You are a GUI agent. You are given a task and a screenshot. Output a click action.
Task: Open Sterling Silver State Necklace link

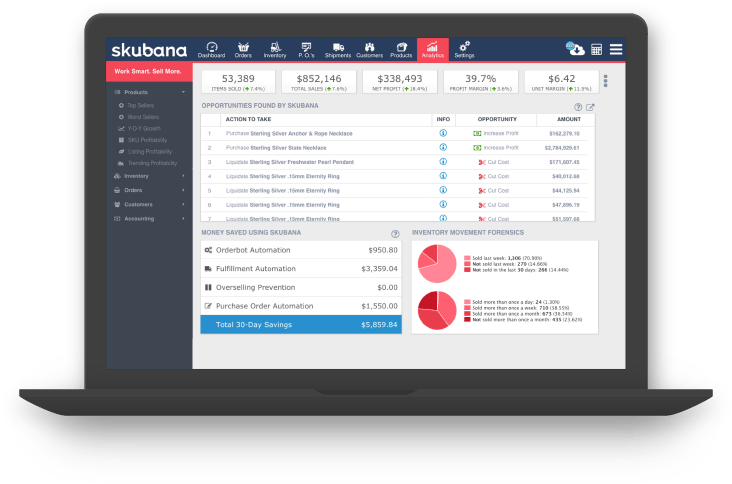tap(288, 148)
